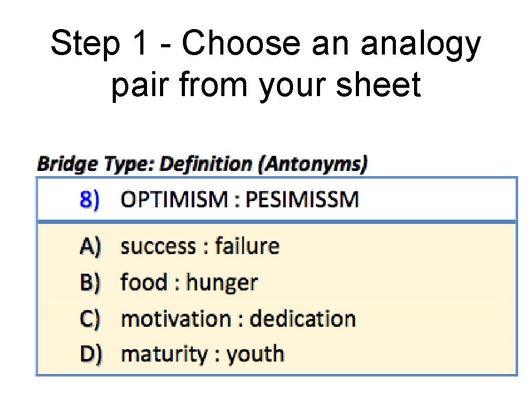Click the word OPTIMISM in the question
This screenshot has height=399, width=532.
click(174, 200)
